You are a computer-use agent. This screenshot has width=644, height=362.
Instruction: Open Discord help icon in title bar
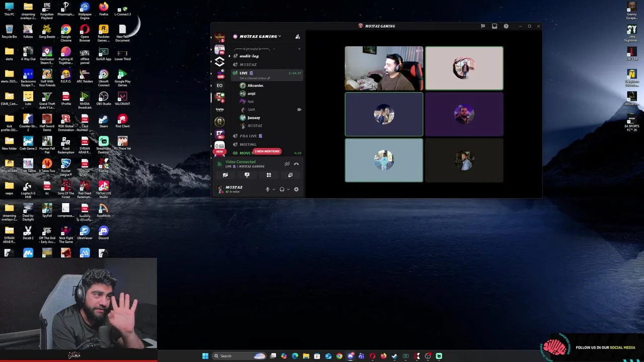pyautogui.click(x=506, y=26)
